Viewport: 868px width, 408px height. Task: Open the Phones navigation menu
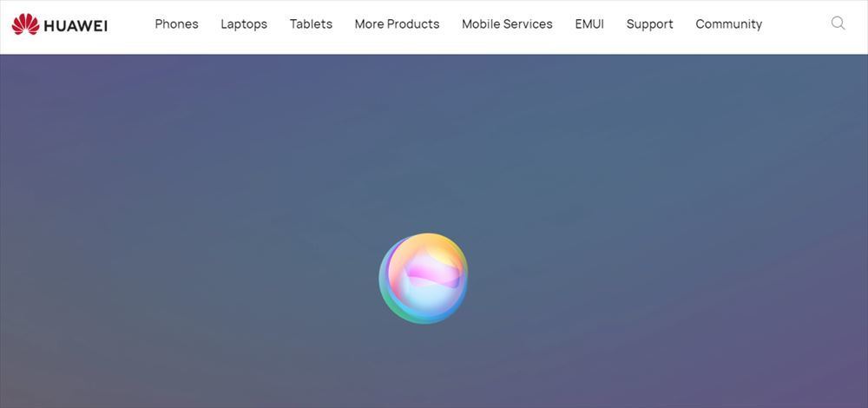coord(176,23)
